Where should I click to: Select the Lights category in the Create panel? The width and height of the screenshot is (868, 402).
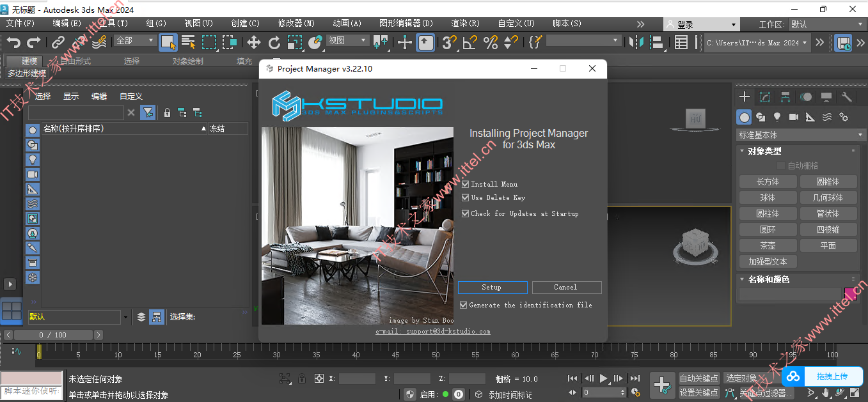(777, 117)
